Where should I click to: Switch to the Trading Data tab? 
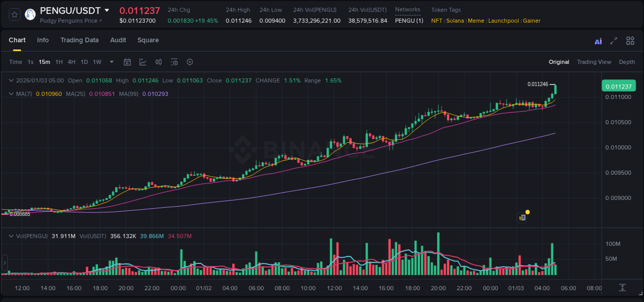(79, 40)
